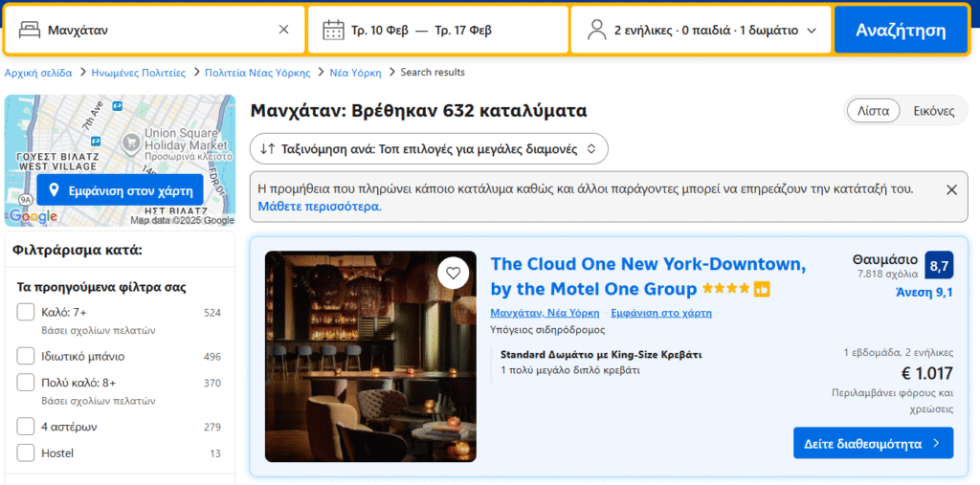This screenshot has width=980, height=485.
Task: Click the thumbs-up preferred partner badge
Action: click(x=762, y=290)
